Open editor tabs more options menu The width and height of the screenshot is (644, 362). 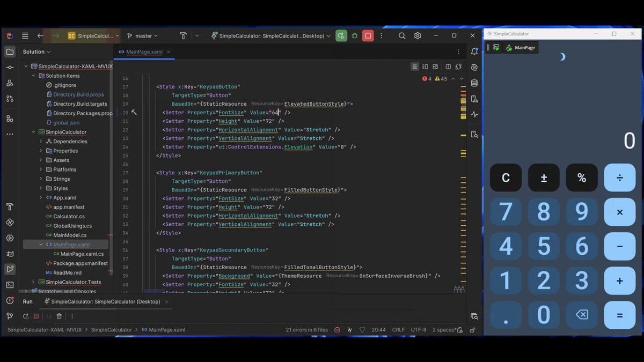point(458,52)
